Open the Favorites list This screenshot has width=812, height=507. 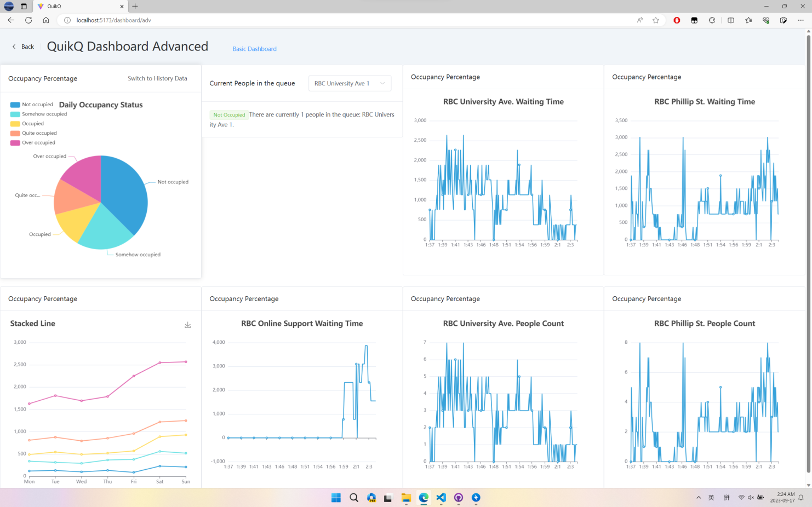(748, 20)
